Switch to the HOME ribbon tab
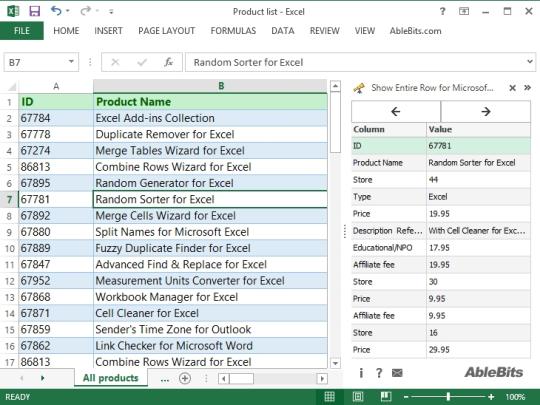540x405 pixels. [x=66, y=31]
